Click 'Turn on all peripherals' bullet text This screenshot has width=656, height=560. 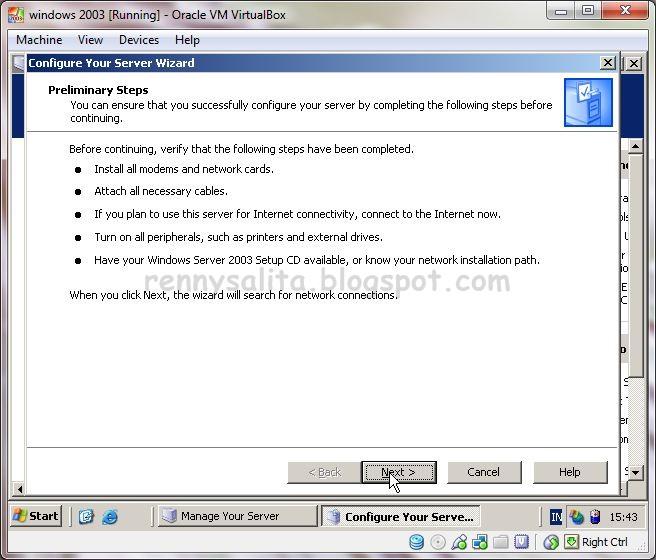click(238, 237)
